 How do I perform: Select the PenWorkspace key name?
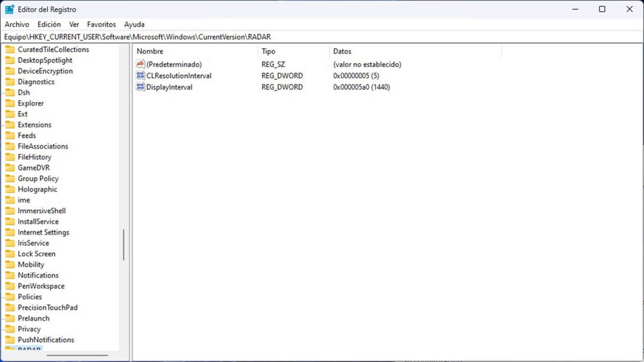(41, 286)
